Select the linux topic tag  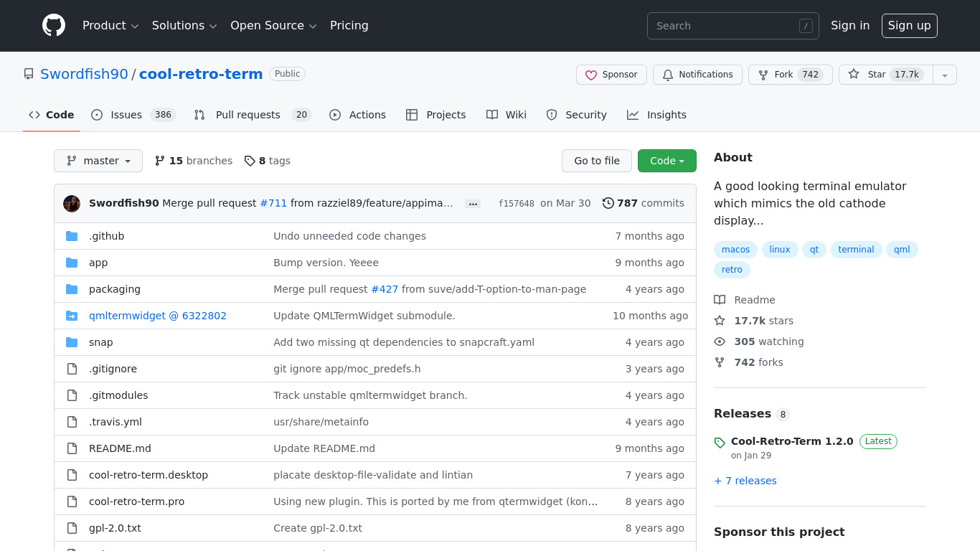pos(780,250)
